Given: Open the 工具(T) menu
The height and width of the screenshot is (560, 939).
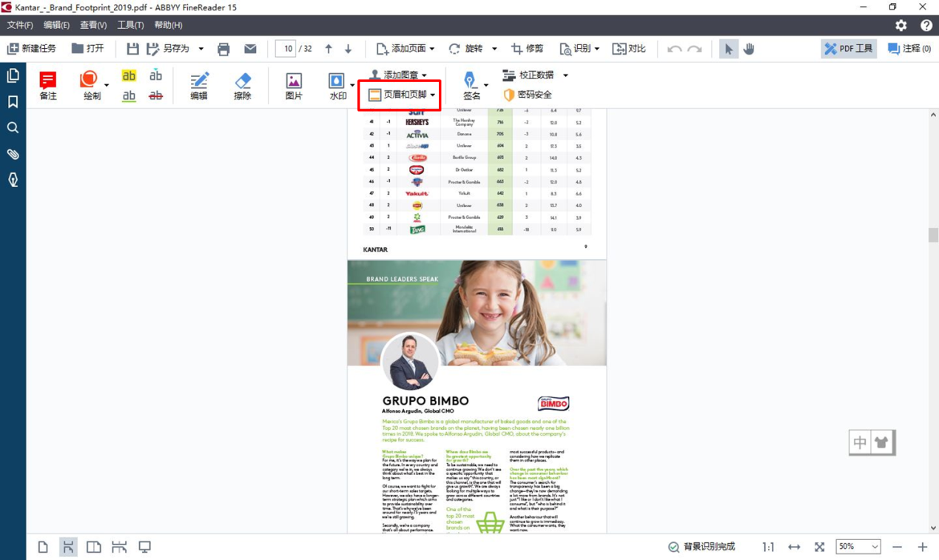Looking at the screenshot, I should tap(130, 25).
